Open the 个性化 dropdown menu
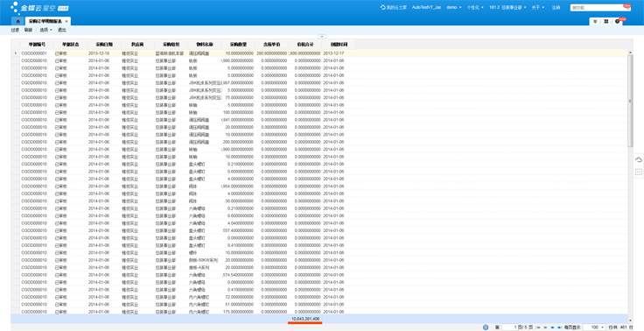This screenshot has height=331, width=644. (x=475, y=7)
